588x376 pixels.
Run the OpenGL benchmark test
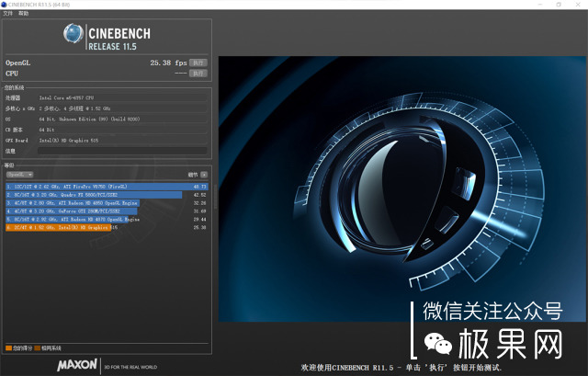pos(198,63)
